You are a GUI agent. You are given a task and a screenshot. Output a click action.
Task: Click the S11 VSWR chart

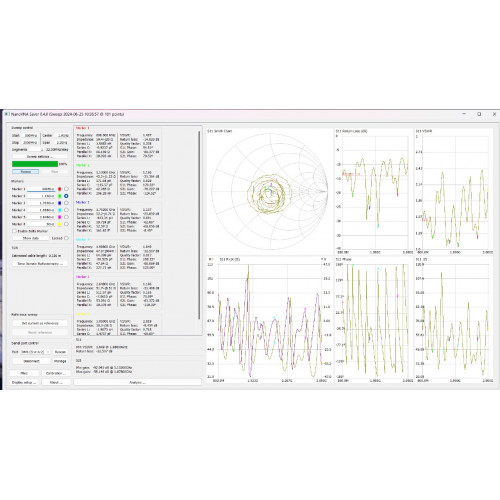point(454,192)
